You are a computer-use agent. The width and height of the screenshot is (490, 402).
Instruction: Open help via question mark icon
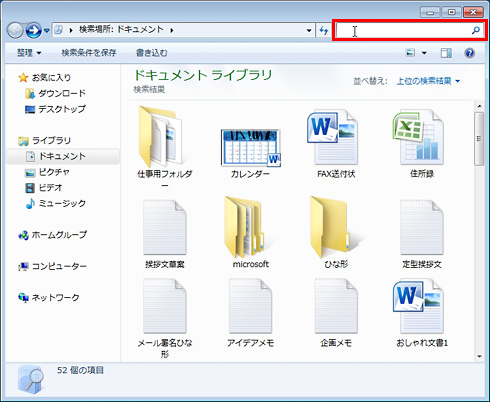pos(469,53)
